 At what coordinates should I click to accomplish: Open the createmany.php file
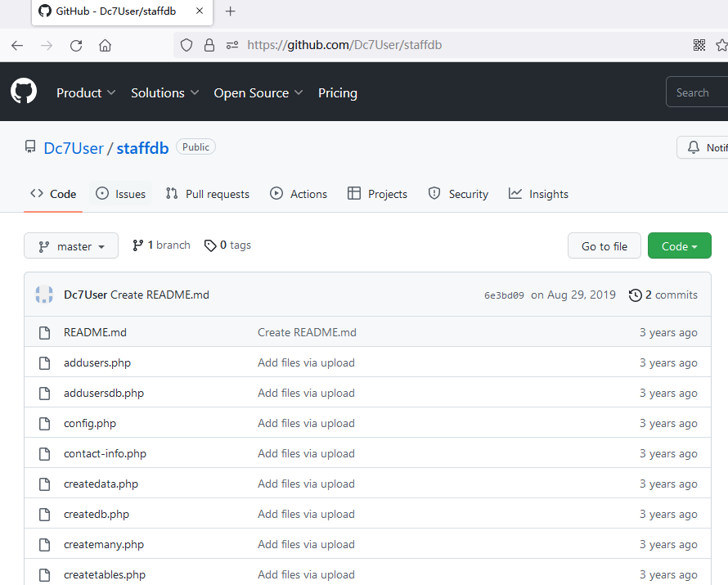104,544
